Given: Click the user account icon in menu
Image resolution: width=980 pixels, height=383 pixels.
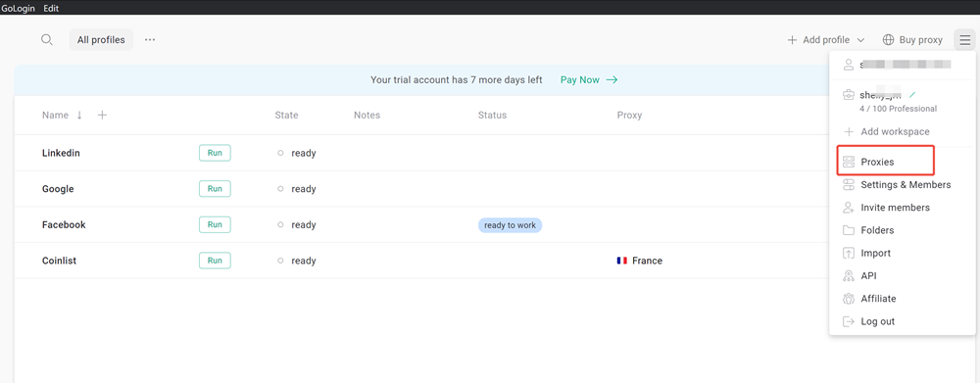Looking at the screenshot, I should (x=848, y=64).
